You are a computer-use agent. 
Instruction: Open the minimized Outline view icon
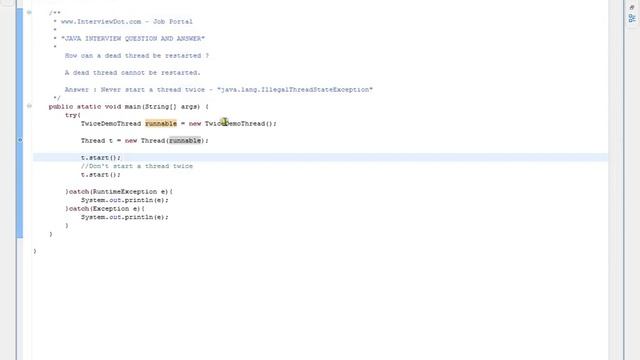coord(632,18)
